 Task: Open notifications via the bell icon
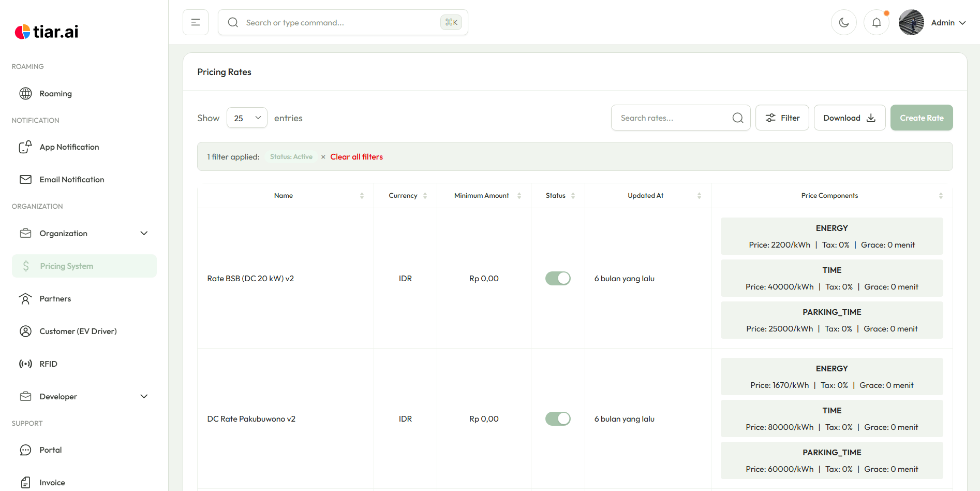[x=876, y=23]
